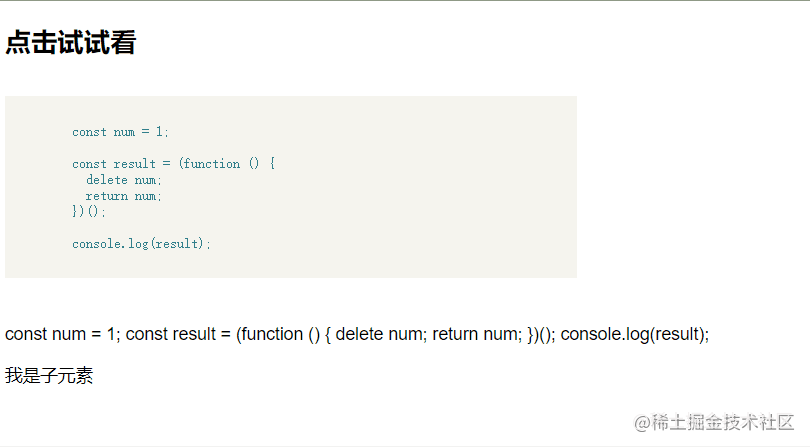
Task: Click the word 'function' in the code block
Action: [x=212, y=164]
